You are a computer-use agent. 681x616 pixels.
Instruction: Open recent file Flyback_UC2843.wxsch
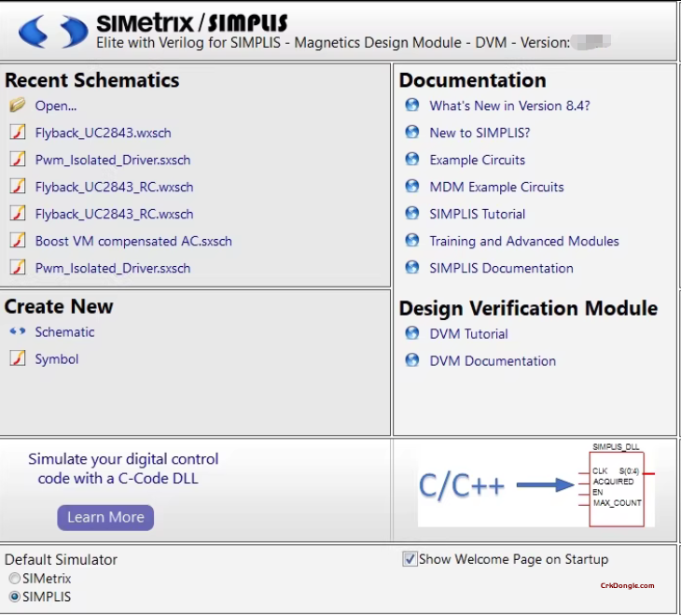pyautogui.click(x=104, y=133)
